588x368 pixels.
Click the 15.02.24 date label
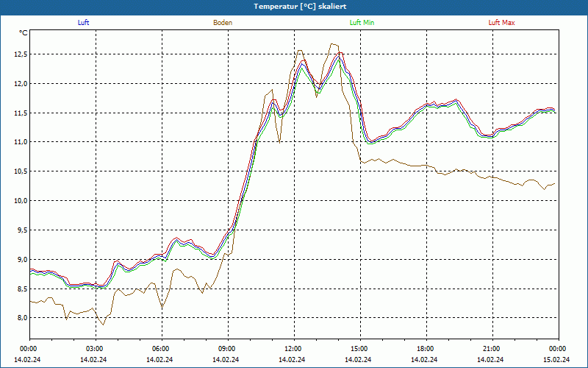click(x=556, y=359)
